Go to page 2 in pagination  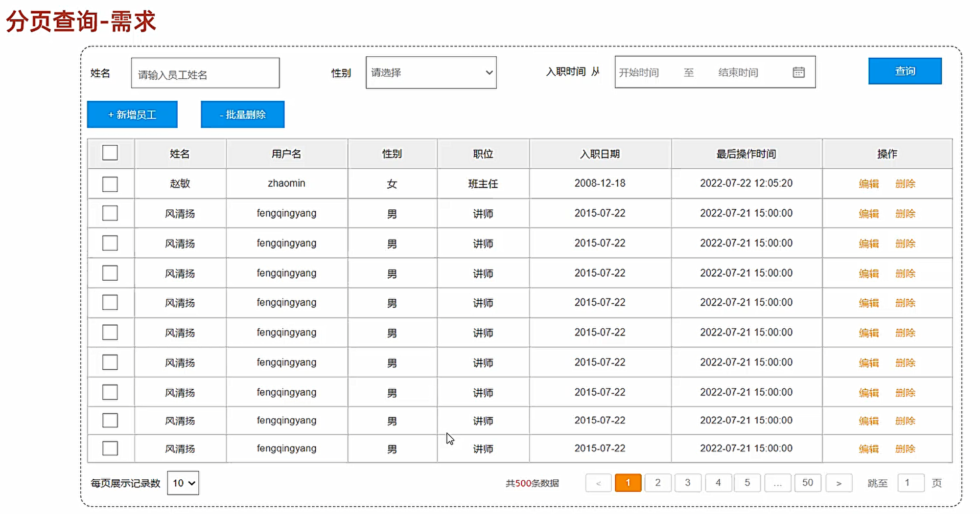point(658,483)
